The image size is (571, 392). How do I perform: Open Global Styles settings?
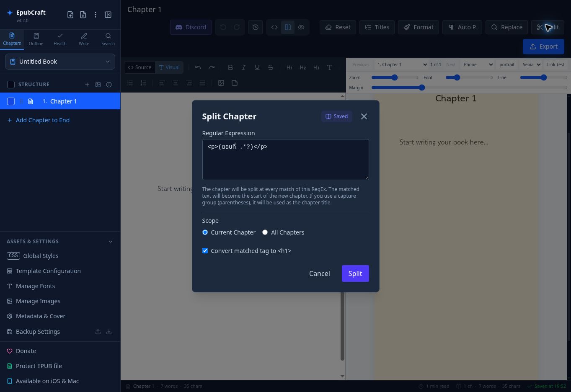point(33,256)
